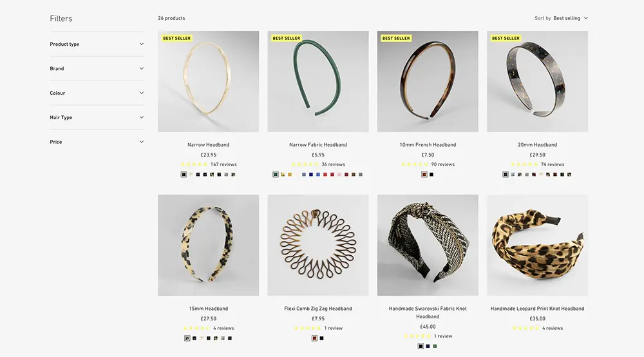Open the 147 reviews link
Image resolution: width=644 pixels, height=357 pixels.
(x=223, y=164)
